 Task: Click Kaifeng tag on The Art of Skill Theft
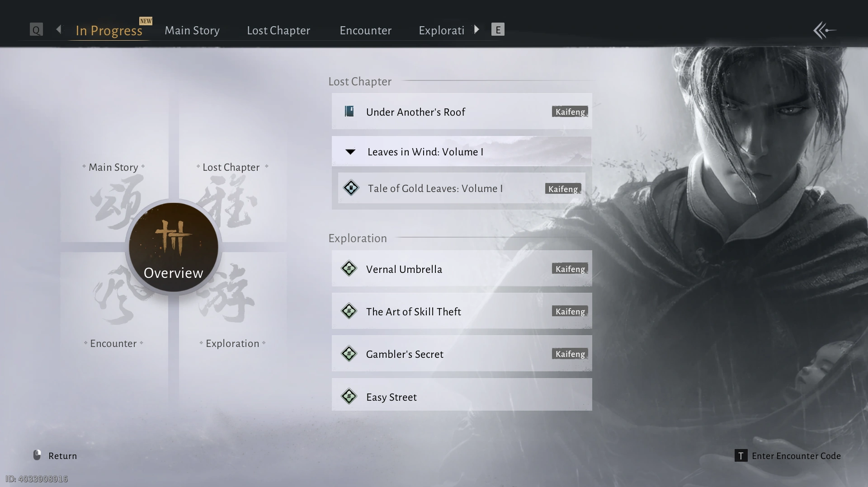click(x=570, y=311)
